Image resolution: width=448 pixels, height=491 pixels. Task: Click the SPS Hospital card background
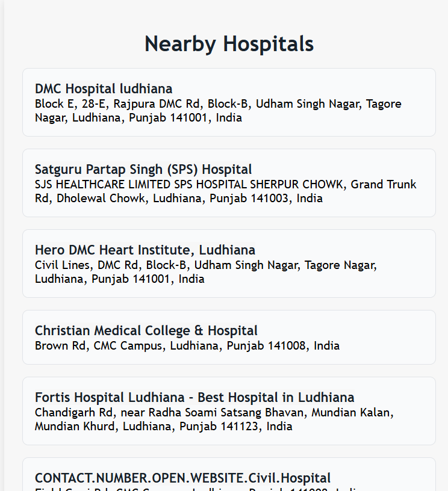pos(373,207)
